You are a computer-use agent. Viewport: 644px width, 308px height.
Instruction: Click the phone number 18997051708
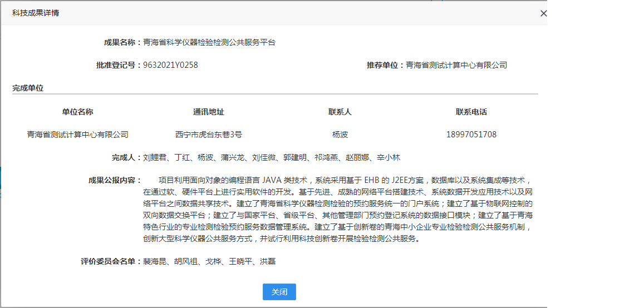tap(471, 135)
